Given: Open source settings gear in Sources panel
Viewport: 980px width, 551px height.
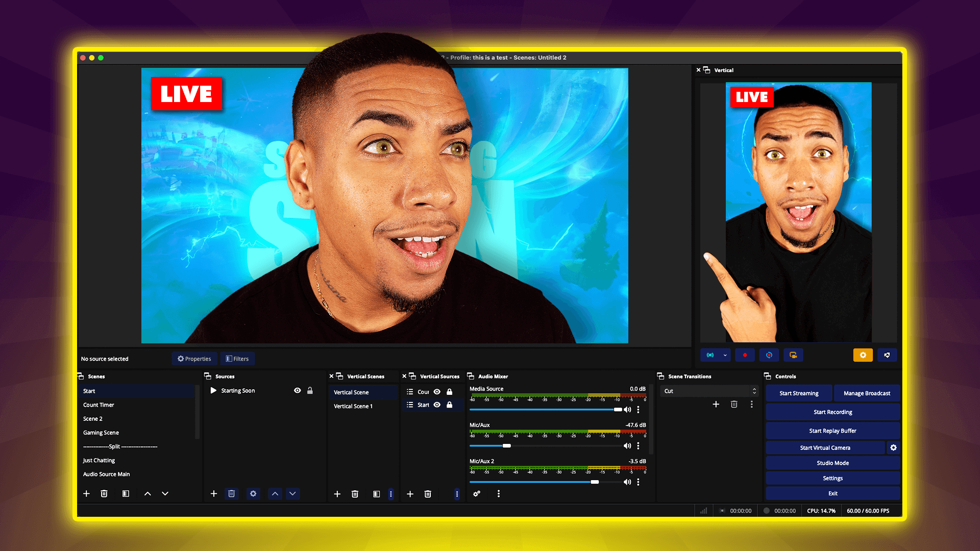Looking at the screenshot, I should (x=253, y=493).
